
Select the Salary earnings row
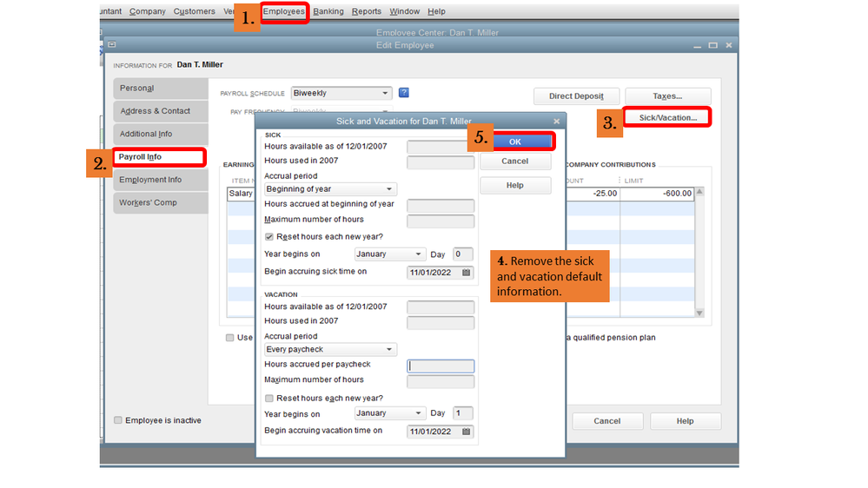coord(242,194)
